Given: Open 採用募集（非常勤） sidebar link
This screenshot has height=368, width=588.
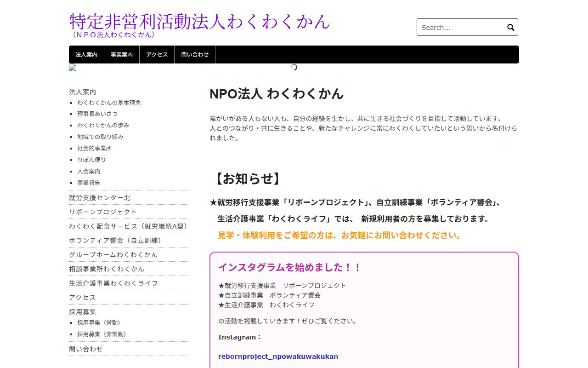Looking at the screenshot, I should click(102, 334).
